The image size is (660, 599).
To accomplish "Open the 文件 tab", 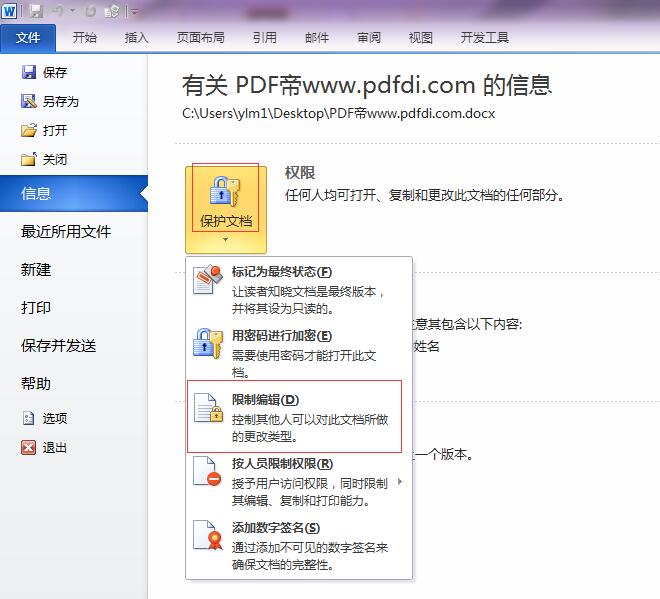I will point(28,38).
